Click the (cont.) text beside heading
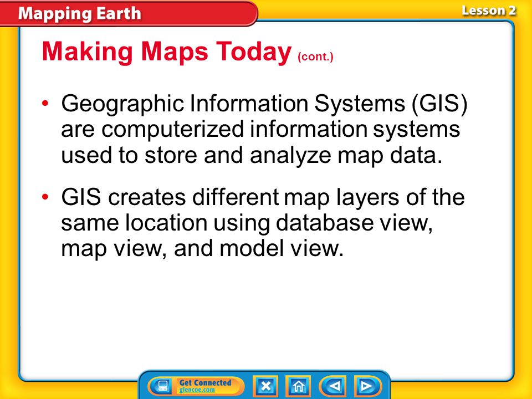532x399 pixels. tap(315, 57)
